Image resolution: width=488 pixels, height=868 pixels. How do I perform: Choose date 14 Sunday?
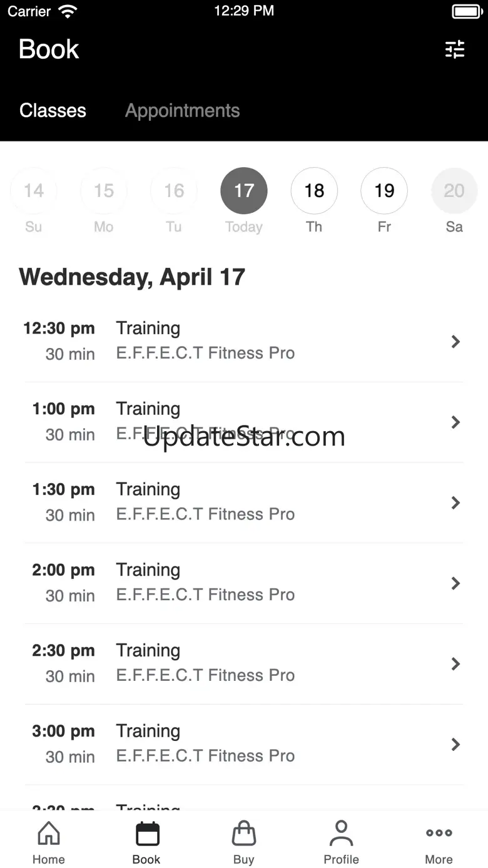(x=34, y=191)
